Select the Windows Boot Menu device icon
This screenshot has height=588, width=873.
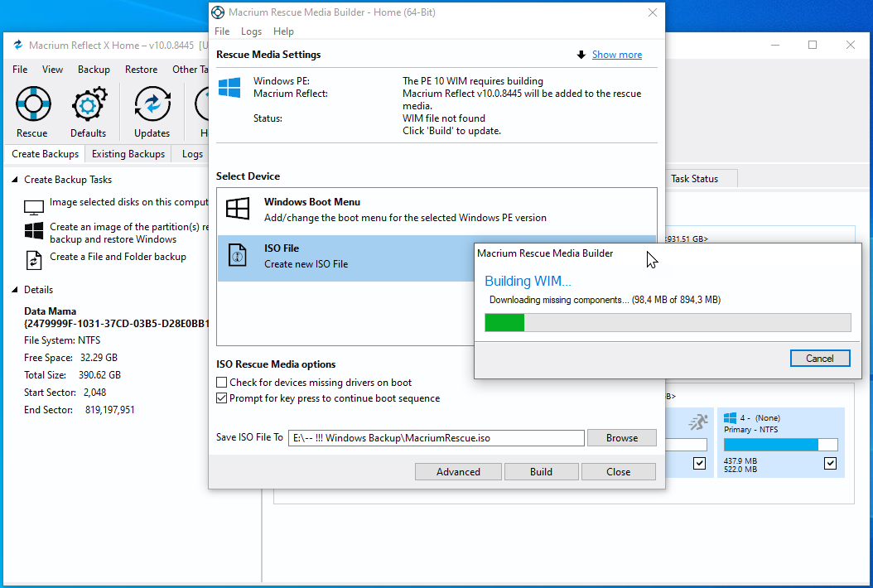click(238, 209)
